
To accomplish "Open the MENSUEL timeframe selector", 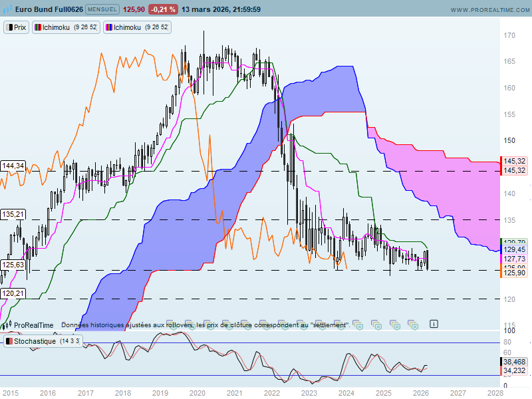I will click(x=102, y=9).
